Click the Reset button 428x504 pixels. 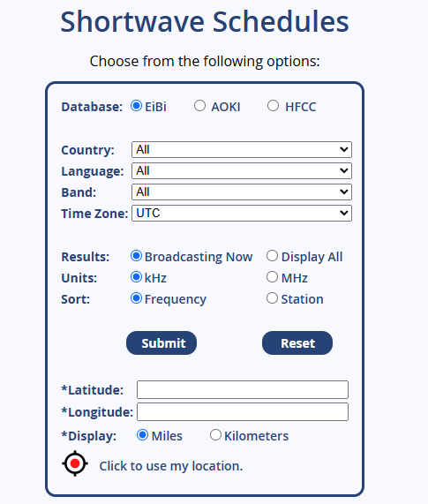click(x=297, y=343)
